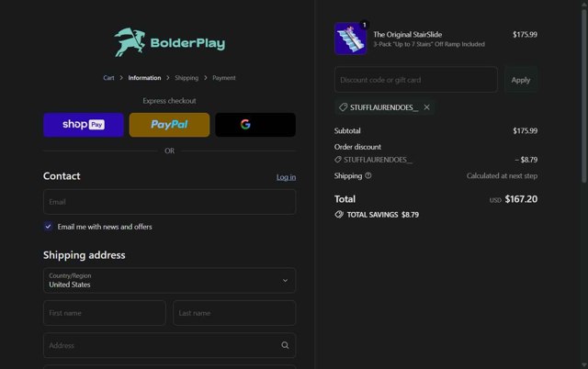Focus the Email input field
This screenshot has height=369, width=588.
click(169, 202)
